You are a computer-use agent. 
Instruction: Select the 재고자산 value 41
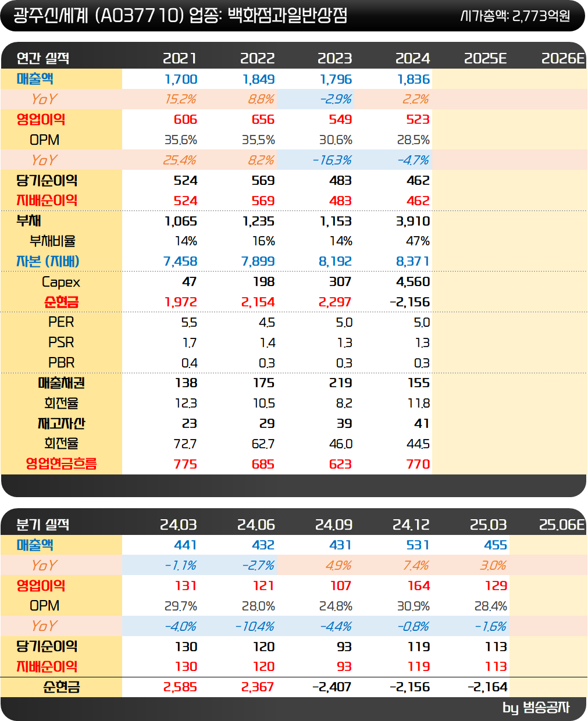(x=422, y=424)
